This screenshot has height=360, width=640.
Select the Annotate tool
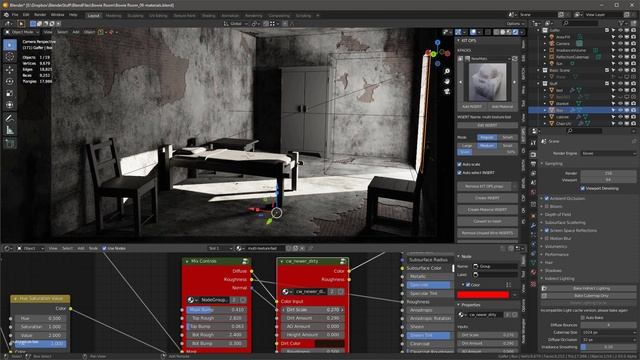[10, 118]
